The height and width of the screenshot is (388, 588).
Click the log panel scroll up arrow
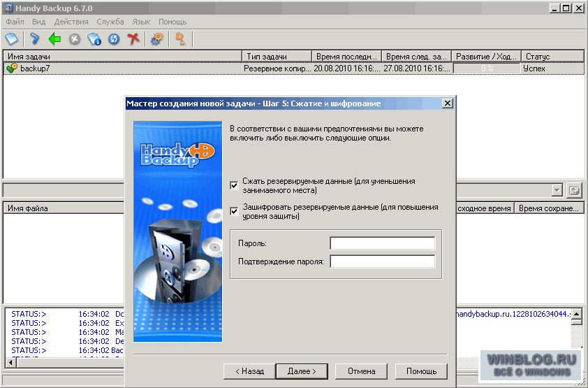[x=577, y=313]
